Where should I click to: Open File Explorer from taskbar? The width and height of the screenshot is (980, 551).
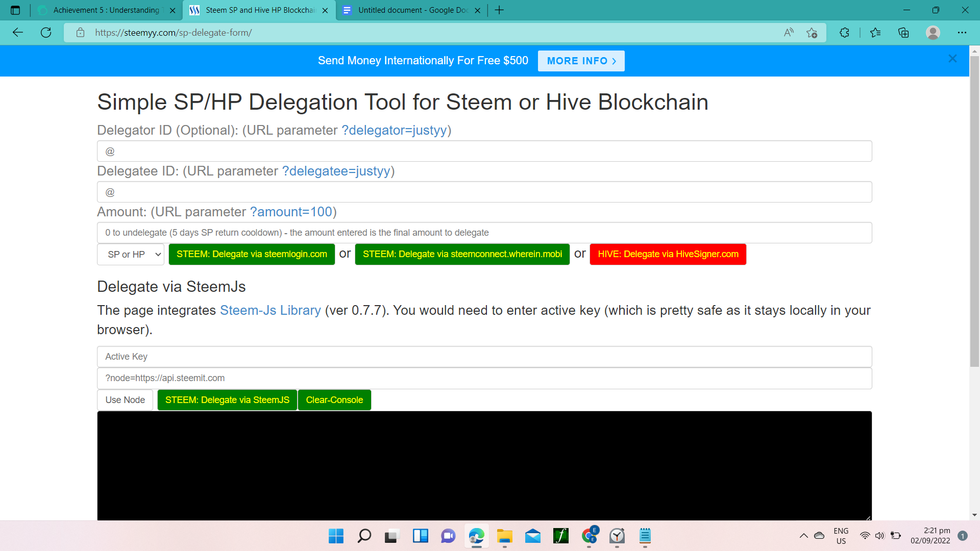point(504,536)
